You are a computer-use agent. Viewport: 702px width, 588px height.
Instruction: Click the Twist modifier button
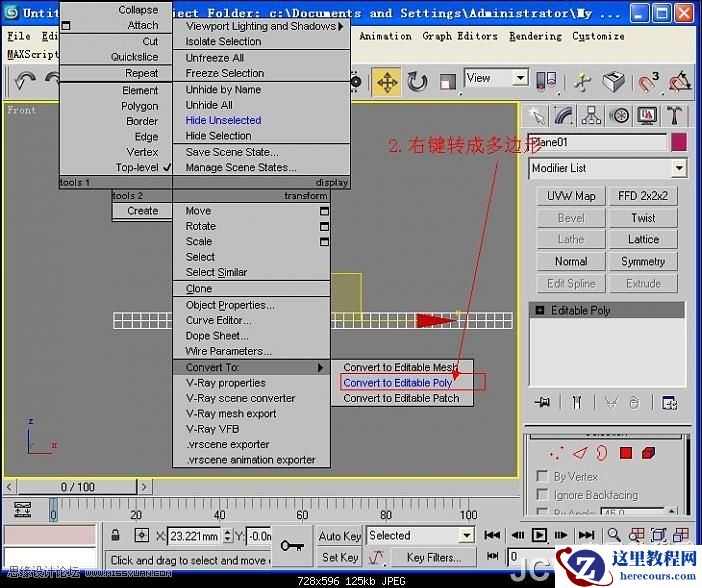tap(642, 218)
